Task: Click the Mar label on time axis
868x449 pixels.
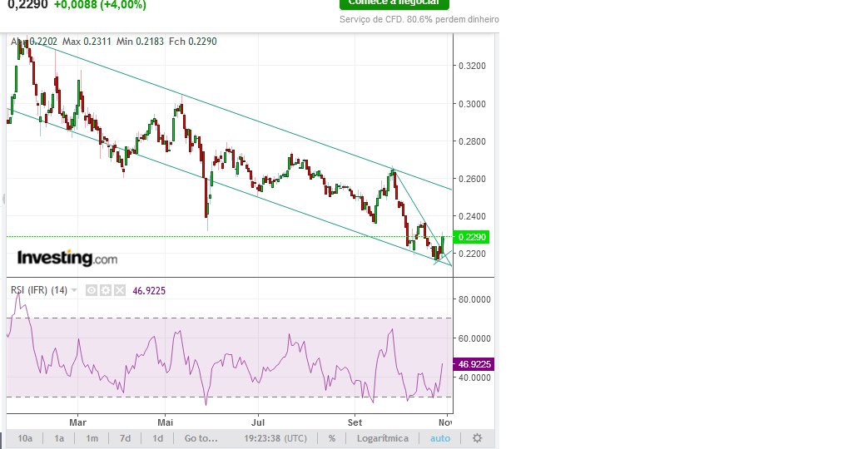Action: pyautogui.click(x=77, y=422)
